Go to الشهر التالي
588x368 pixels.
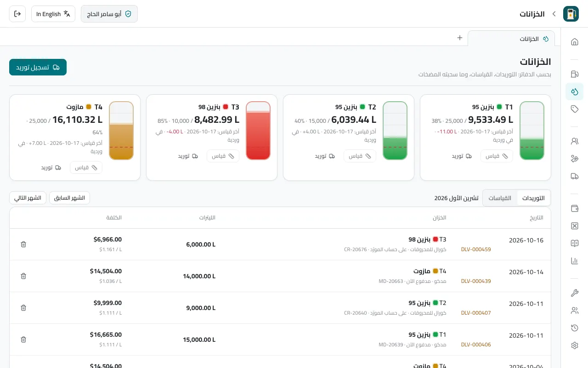[x=28, y=198]
